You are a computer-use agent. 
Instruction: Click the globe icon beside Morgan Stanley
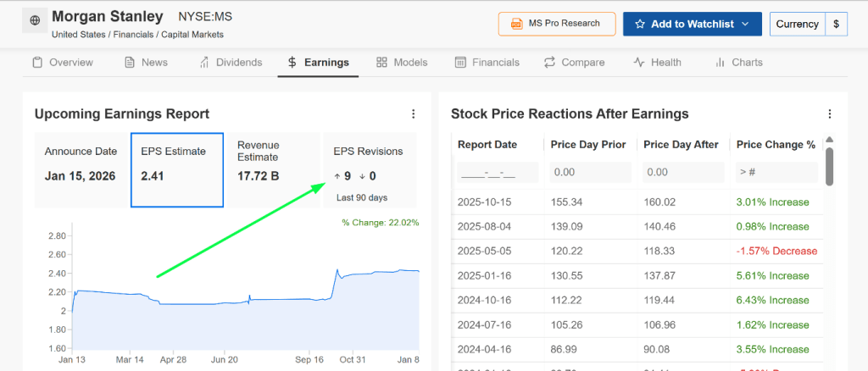35,20
